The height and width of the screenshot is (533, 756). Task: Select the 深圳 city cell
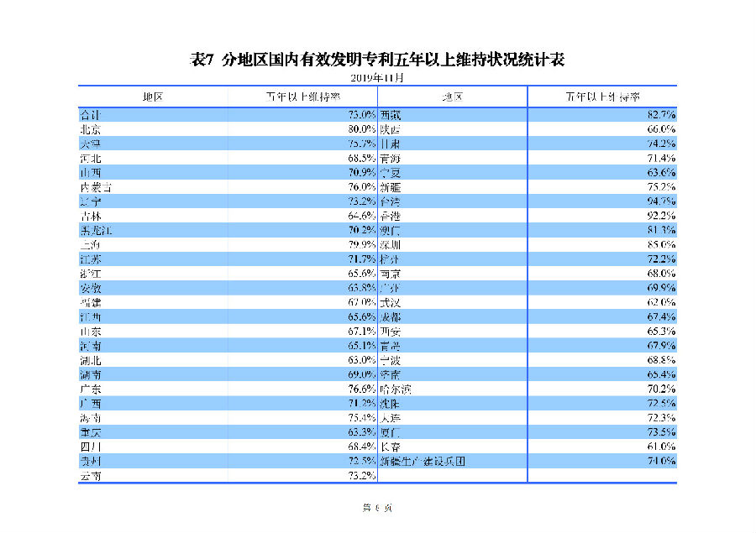coord(390,245)
